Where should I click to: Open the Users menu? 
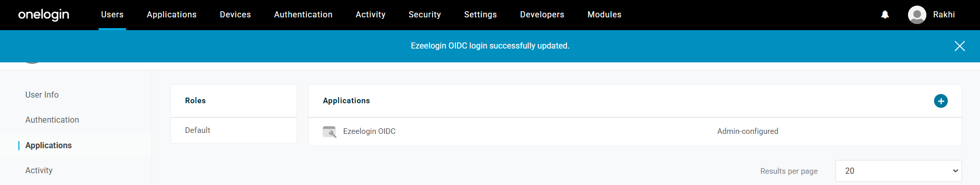point(112,14)
